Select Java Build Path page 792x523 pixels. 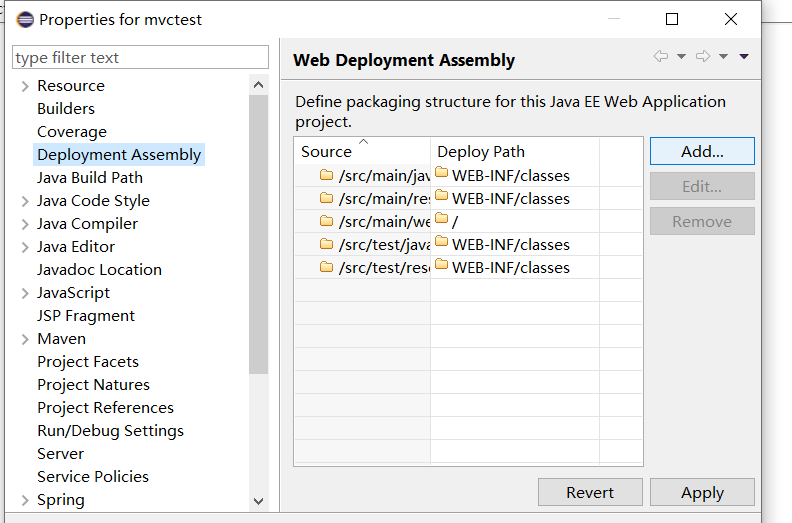pyautogui.click(x=90, y=177)
